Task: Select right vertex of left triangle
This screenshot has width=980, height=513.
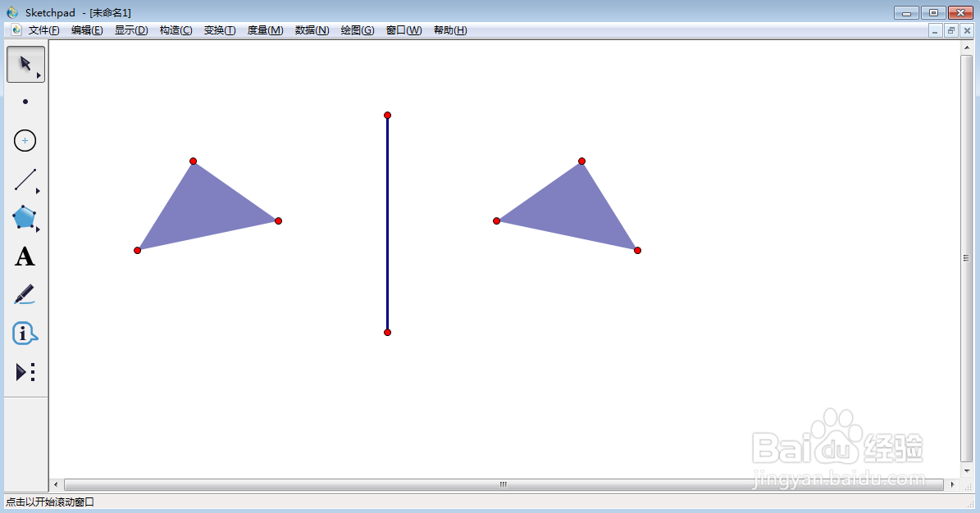Action: coord(279,220)
